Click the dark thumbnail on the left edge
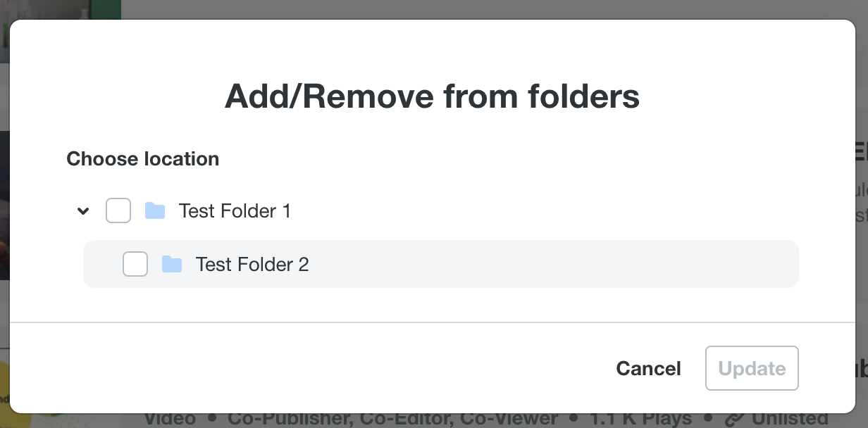This screenshot has width=868, height=428. 4,204
